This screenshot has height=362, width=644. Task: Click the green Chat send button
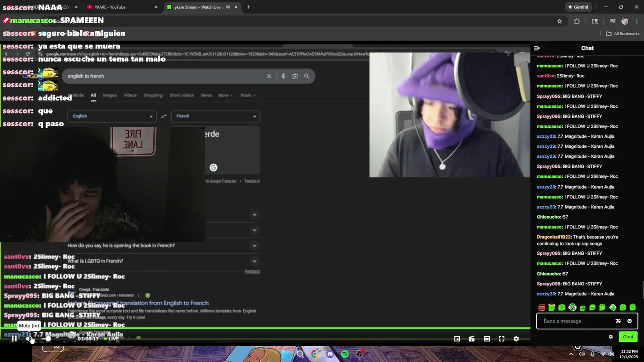(628, 337)
